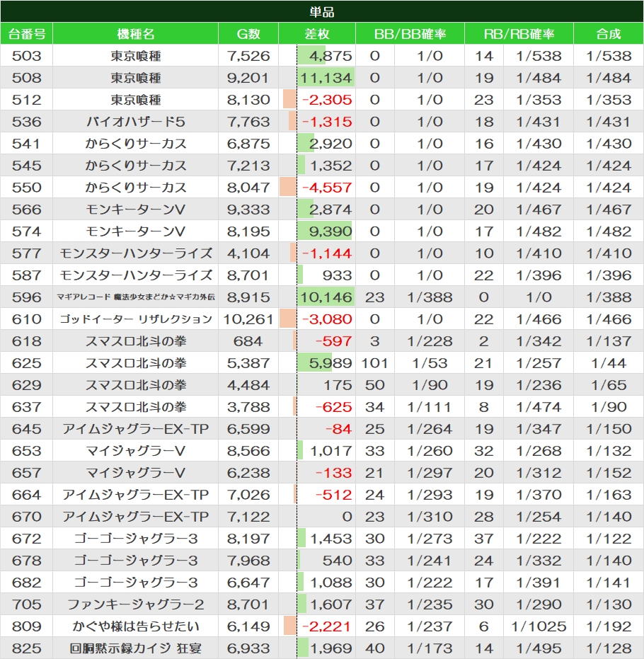Click モンキーターンV in row 566
Image resolution: width=644 pixels, height=659 pixels.
click(x=136, y=210)
